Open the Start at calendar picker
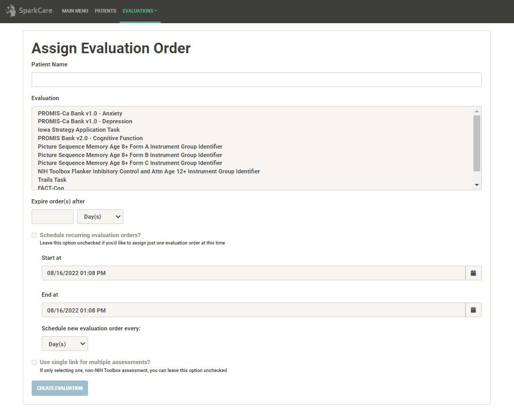Image resolution: width=514 pixels, height=420 pixels. (473, 273)
